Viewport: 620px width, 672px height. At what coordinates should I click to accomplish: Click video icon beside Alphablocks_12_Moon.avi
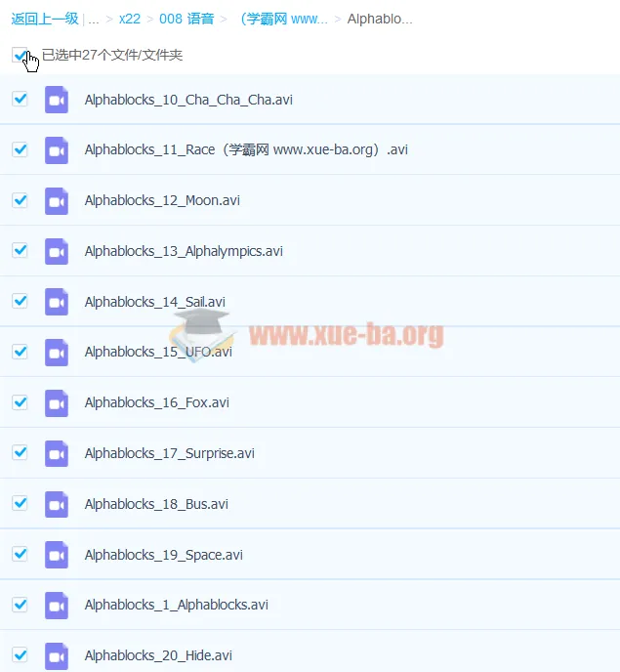pyautogui.click(x=57, y=200)
